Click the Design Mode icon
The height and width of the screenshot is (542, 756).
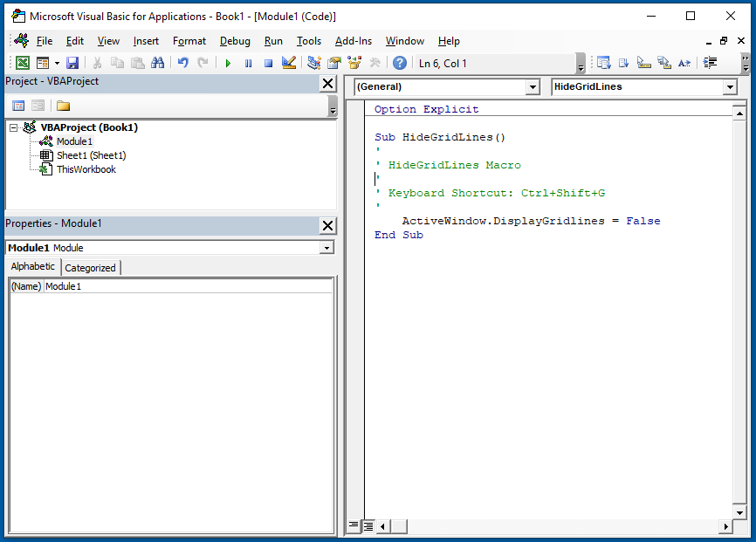click(x=289, y=62)
